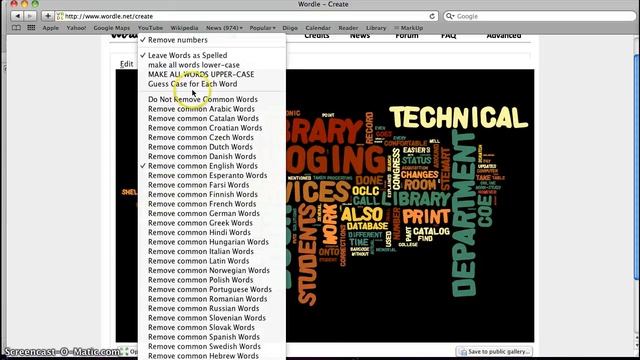
Task: Choose Remove common Spanish Words
Action: point(212,337)
